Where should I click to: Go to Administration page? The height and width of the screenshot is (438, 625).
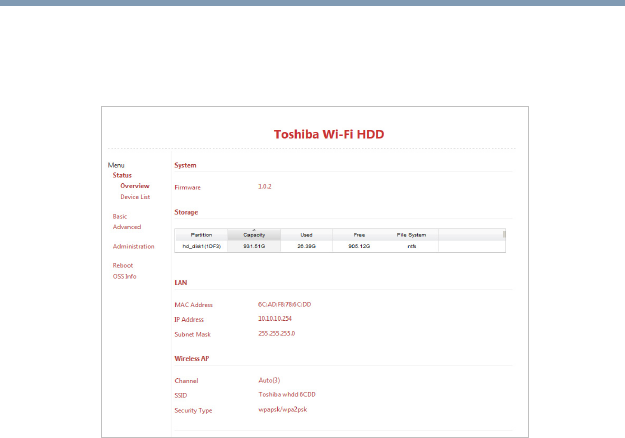point(133,246)
